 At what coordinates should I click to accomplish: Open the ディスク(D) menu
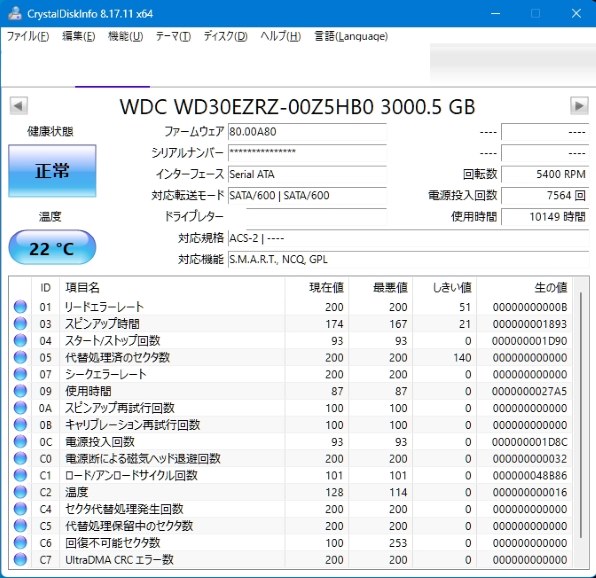tap(225, 36)
